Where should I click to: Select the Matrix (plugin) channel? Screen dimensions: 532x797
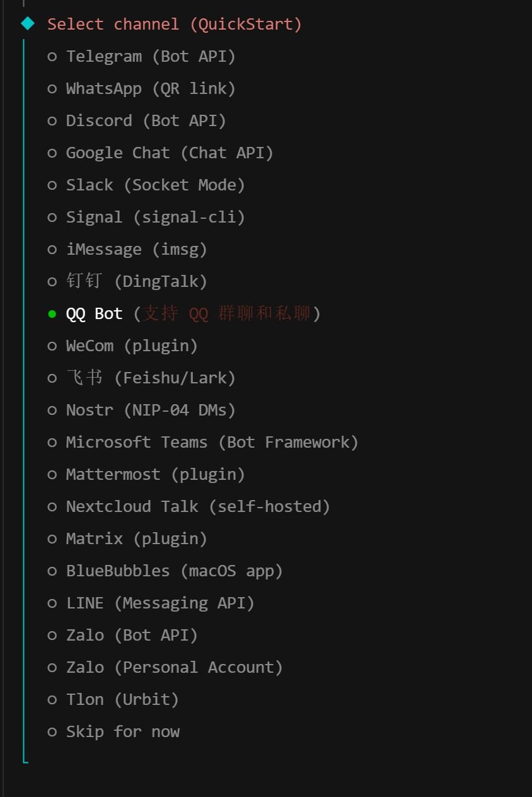pos(136,539)
